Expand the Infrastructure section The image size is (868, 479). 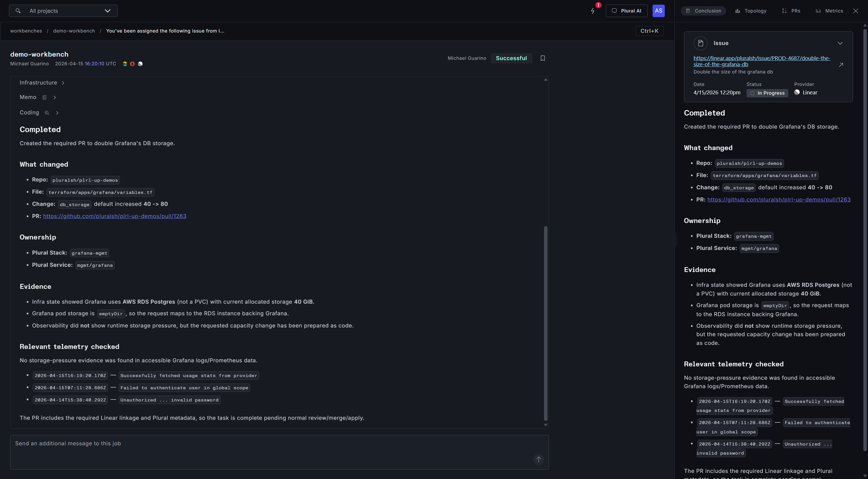(x=63, y=83)
